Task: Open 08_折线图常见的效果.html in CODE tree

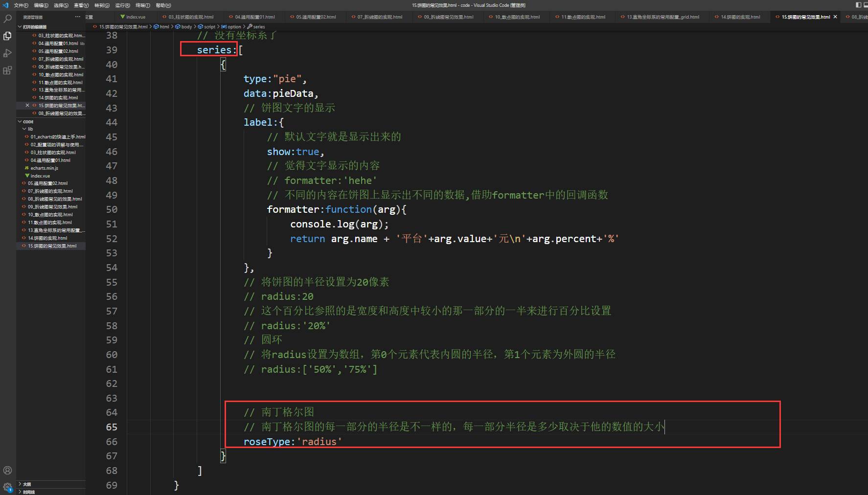Action: pos(52,199)
